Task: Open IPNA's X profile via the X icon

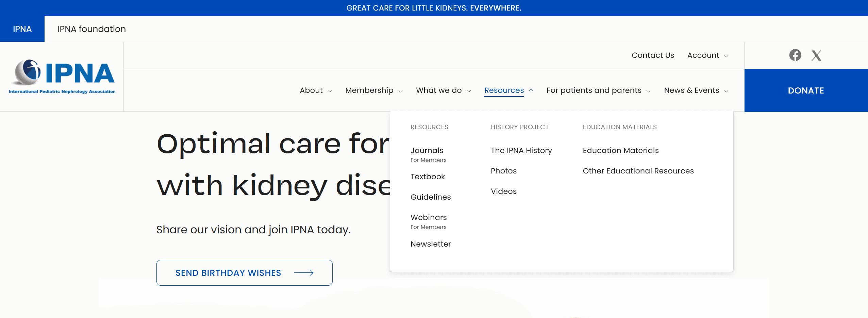Action: (816, 55)
